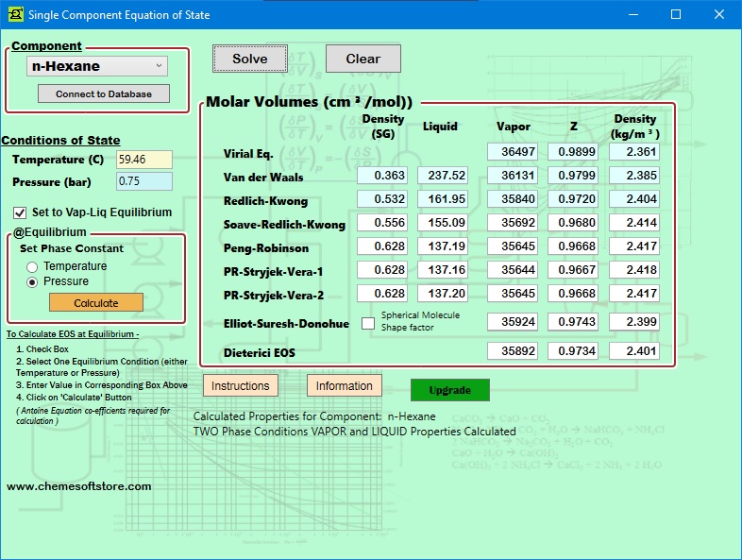Select the Temperature radio button
The width and height of the screenshot is (742, 560).
(32, 266)
